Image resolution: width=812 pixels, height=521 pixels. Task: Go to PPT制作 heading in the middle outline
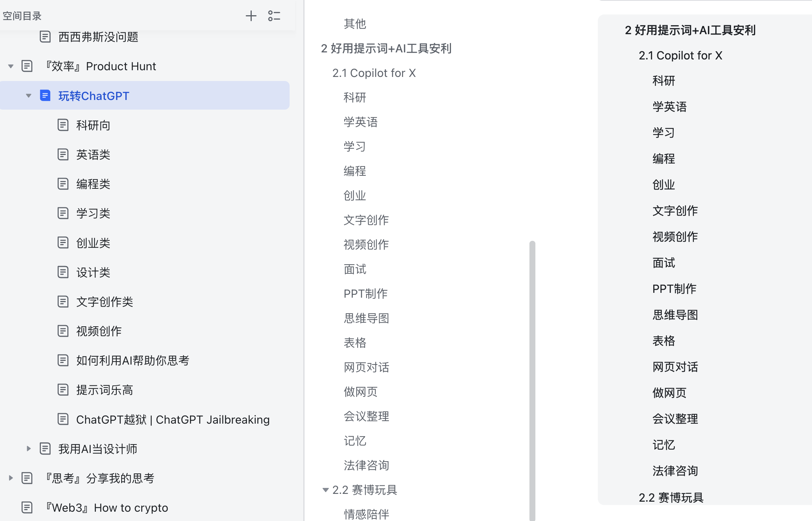(365, 294)
